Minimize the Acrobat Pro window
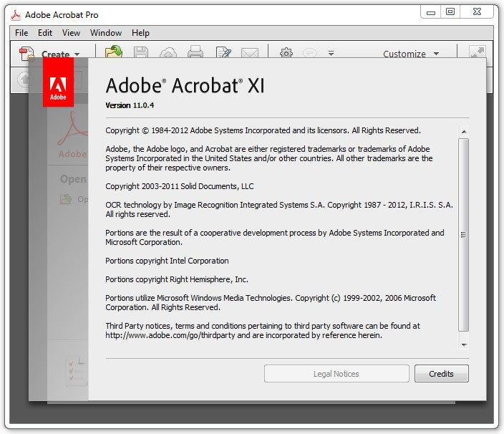The image size is (504, 434). click(x=431, y=13)
